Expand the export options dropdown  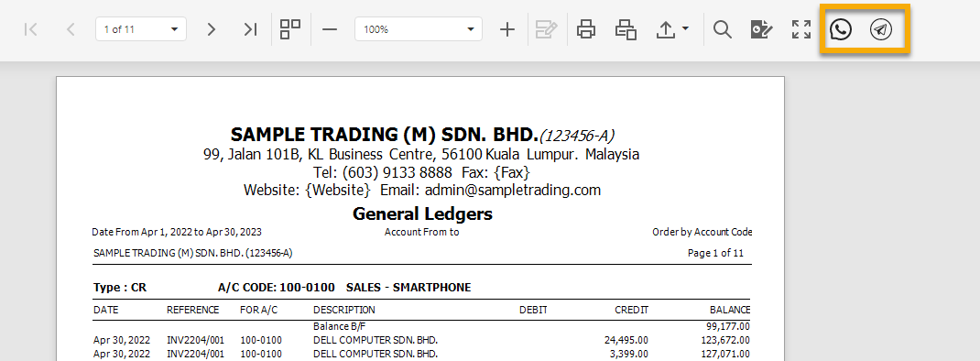click(672, 29)
